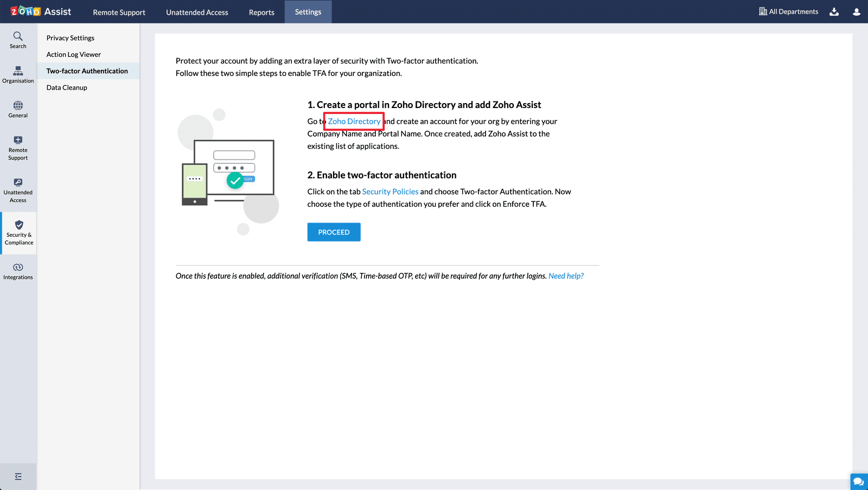Follow the Zoho Directory link
Image resolution: width=868 pixels, height=490 pixels.
pos(354,121)
